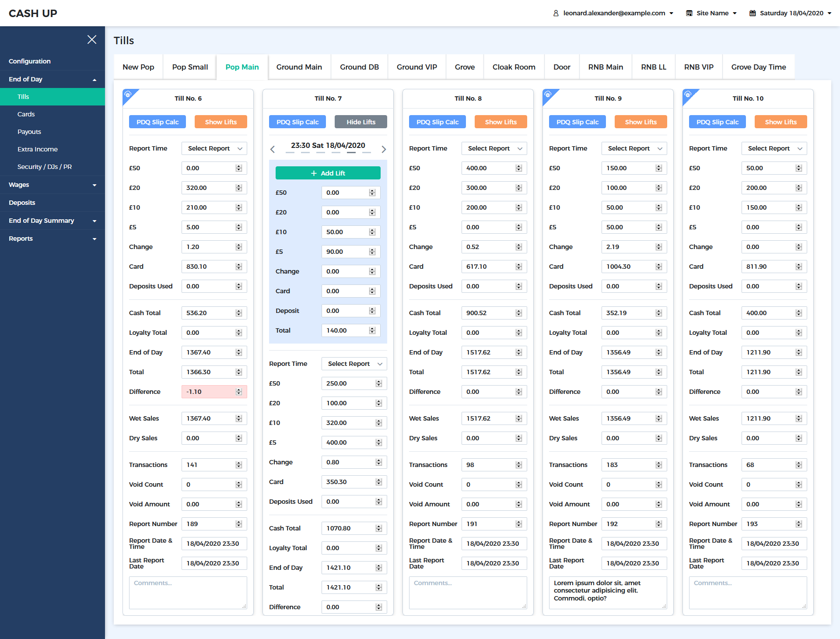The width and height of the screenshot is (840, 639).
Task: Toggle Hide Lifts on Till No. 7
Action: [x=360, y=122]
